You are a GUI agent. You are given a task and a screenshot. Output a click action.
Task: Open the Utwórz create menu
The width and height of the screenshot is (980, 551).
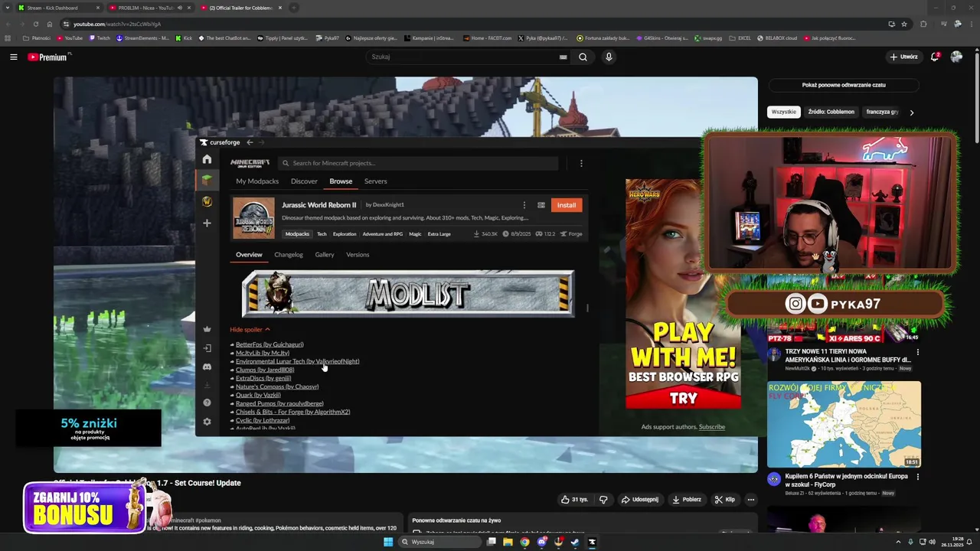[x=903, y=57]
